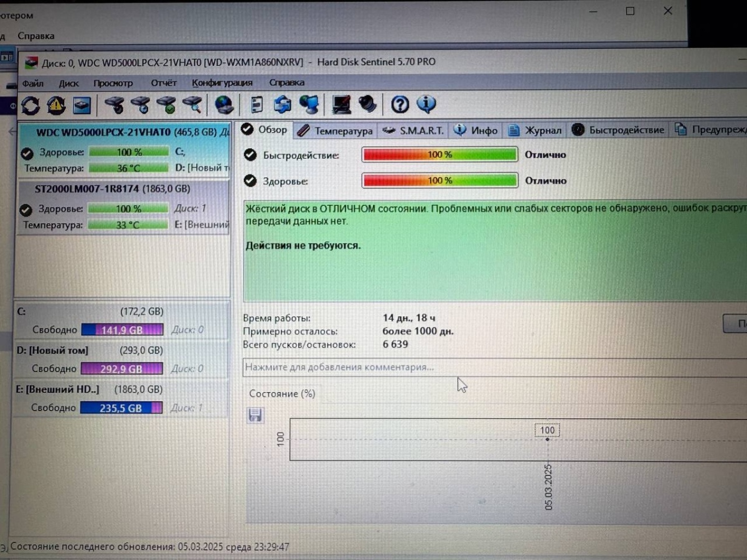Image resolution: width=747 pixels, height=560 pixels.
Task: Click the checkmark icon beside Здоровье in overview
Action: click(x=250, y=180)
